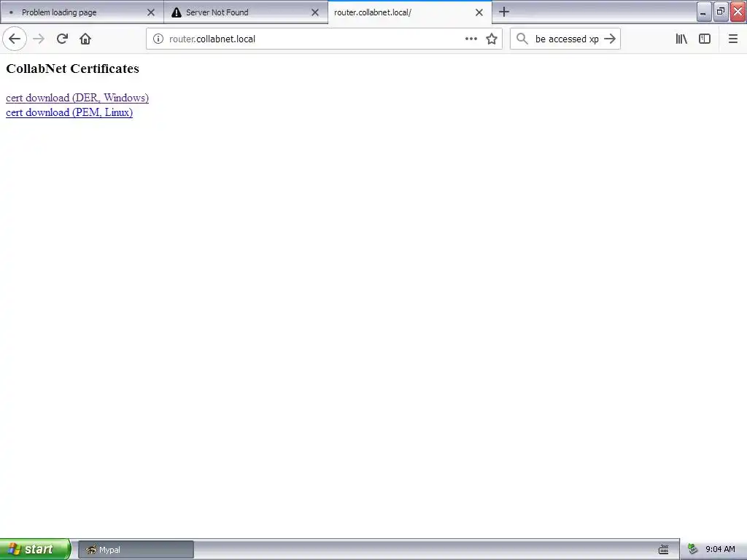
Task: Open the Library bookshelf icon
Action: (x=681, y=39)
